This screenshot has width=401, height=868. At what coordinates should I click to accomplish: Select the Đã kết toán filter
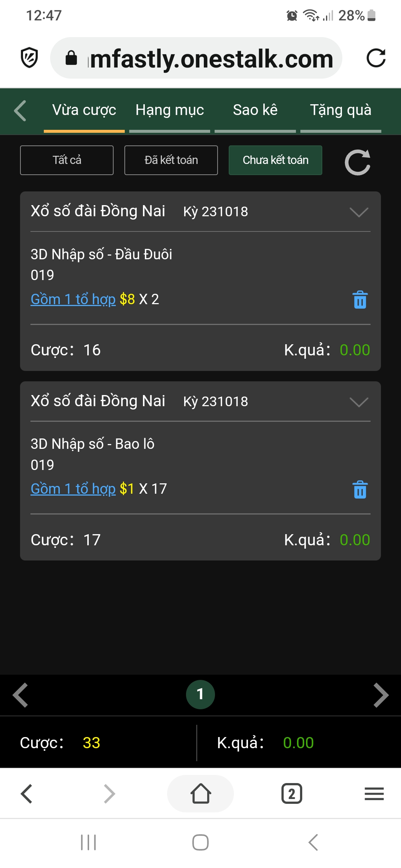point(171,160)
